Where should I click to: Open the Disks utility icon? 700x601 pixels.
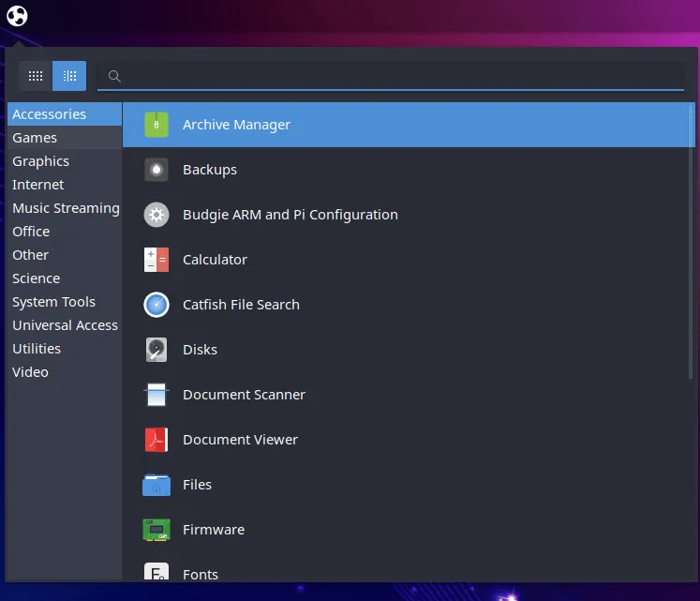coord(156,350)
